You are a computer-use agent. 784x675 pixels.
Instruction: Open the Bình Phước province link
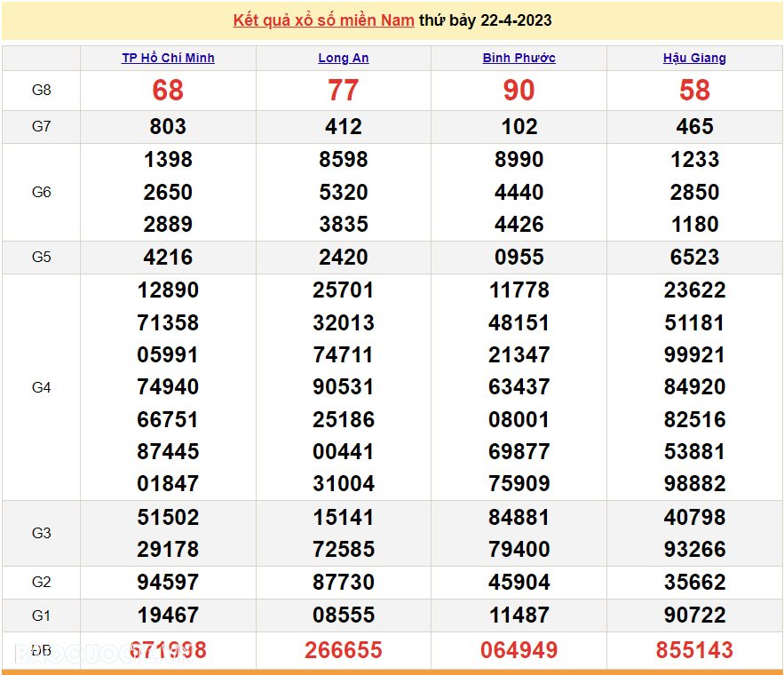(x=519, y=58)
